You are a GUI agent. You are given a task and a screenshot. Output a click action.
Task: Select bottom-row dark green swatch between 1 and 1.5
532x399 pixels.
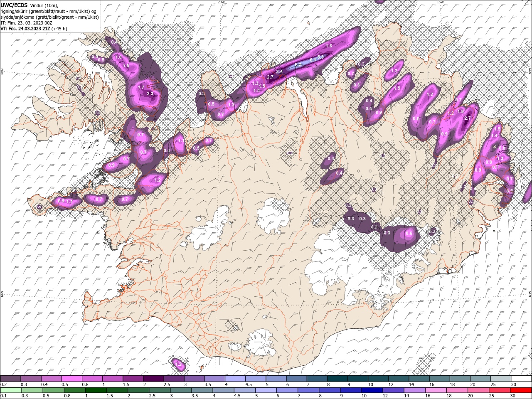pyautogui.click(x=96, y=390)
